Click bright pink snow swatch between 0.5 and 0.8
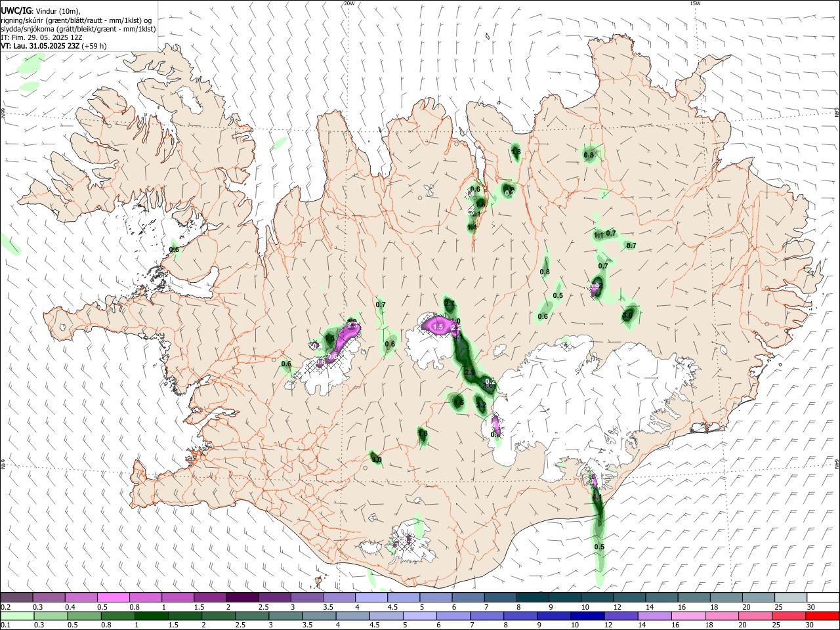The image size is (840, 630). pos(113,597)
